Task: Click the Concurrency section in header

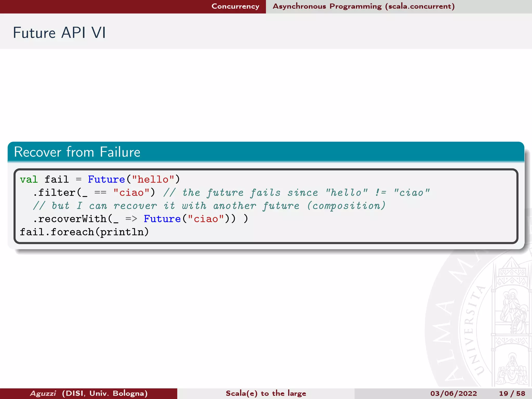Action: coord(235,6)
